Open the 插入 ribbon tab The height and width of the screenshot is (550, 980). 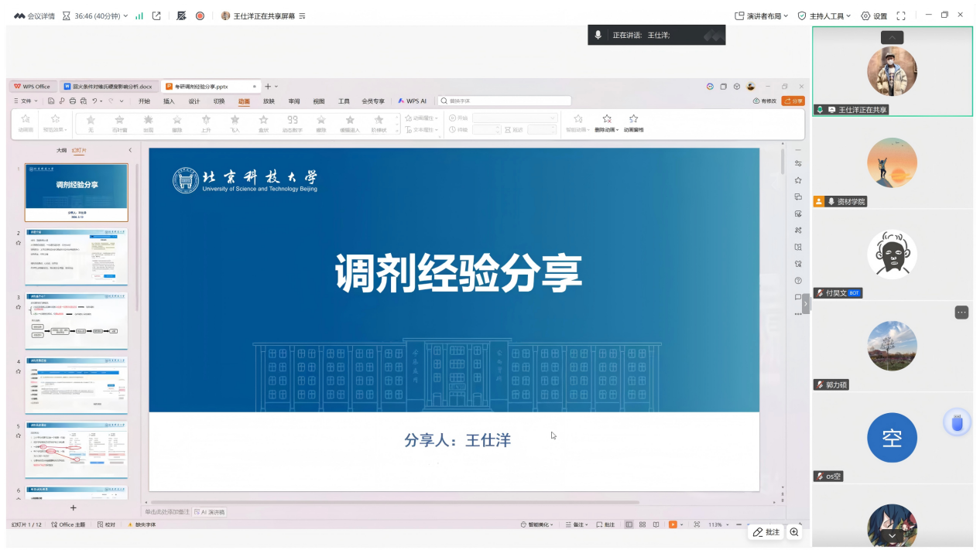(169, 101)
